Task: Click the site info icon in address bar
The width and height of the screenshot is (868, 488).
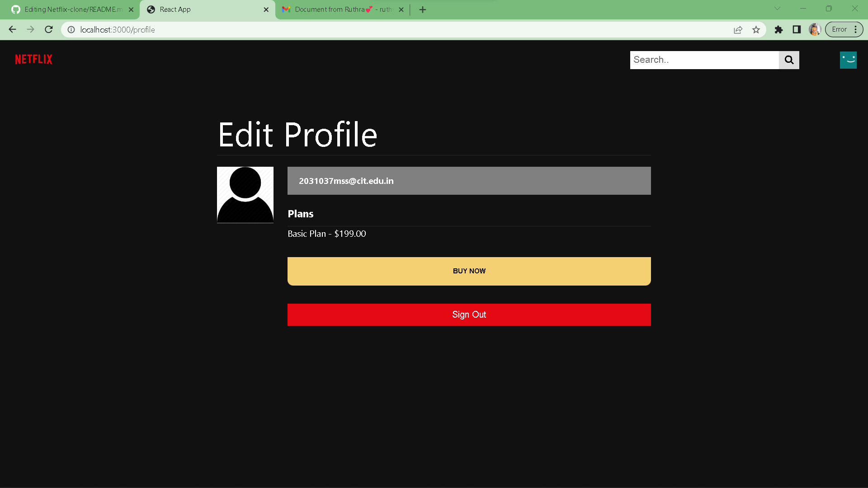Action: tap(71, 30)
